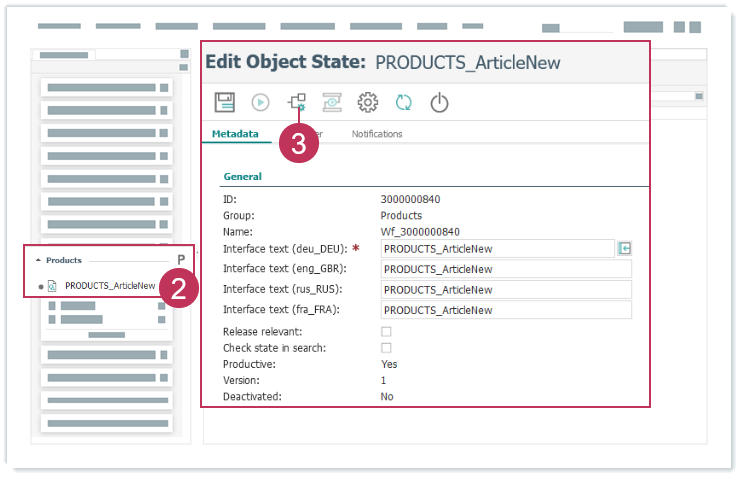This screenshot has width=741, height=478.
Task: Open settings gear in toolbar
Action: 368,101
